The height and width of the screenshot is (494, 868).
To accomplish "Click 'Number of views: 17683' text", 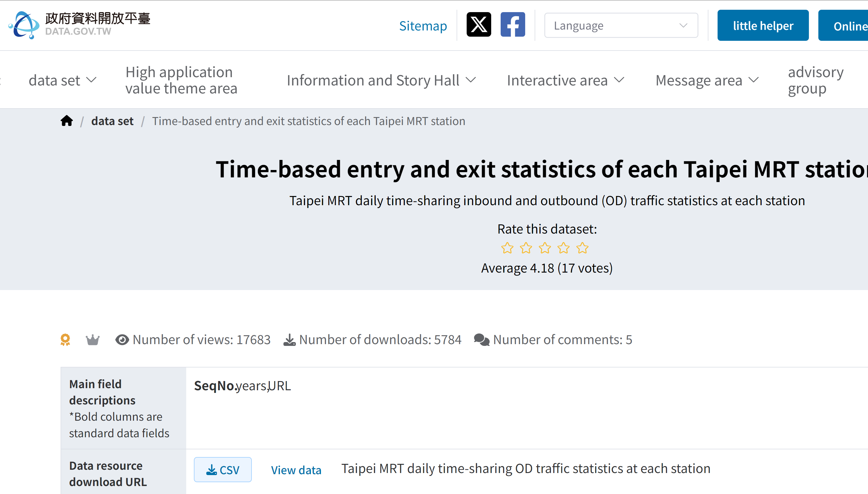I will coord(202,340).
